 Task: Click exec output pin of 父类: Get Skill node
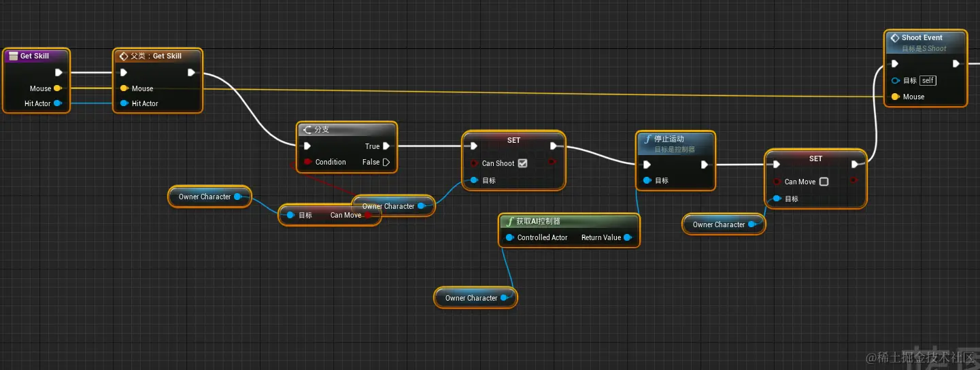(x=191, y=72)
